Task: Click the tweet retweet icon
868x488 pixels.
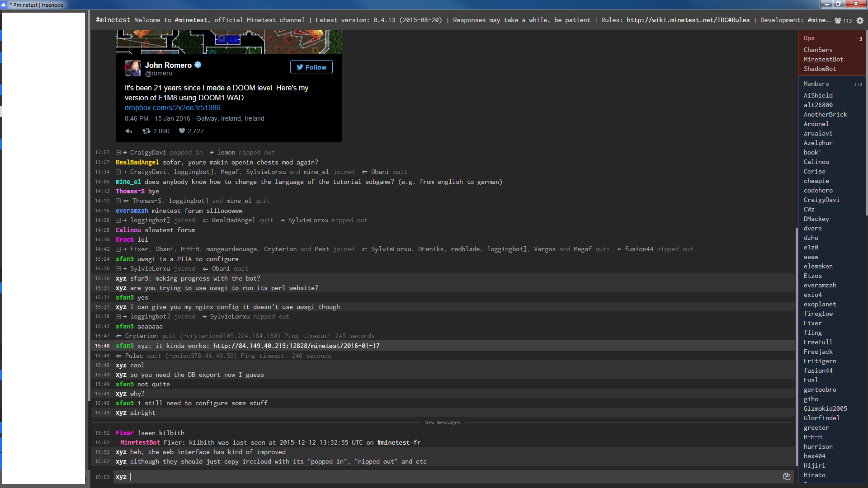Action: pos(146,131)
